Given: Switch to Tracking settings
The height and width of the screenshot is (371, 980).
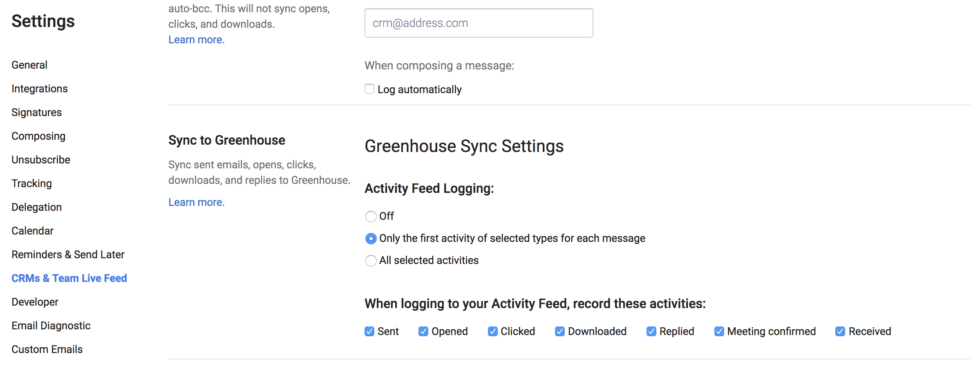Looking at the screenshot, I should (x=31, y=183).
